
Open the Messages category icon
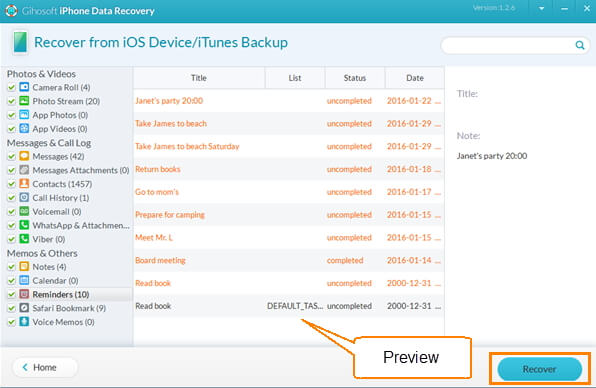click(x=24, y=156)
